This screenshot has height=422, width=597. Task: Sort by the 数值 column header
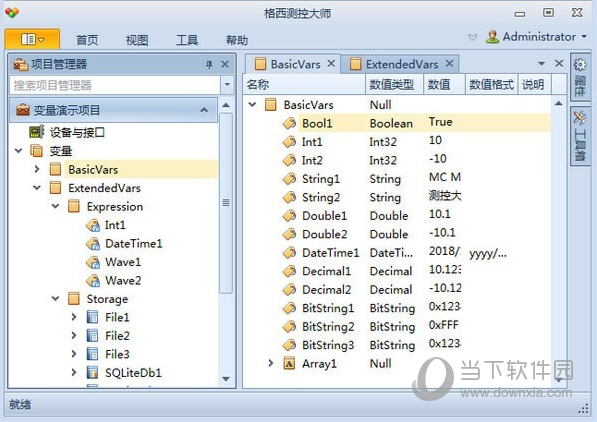tap(444, 85)
